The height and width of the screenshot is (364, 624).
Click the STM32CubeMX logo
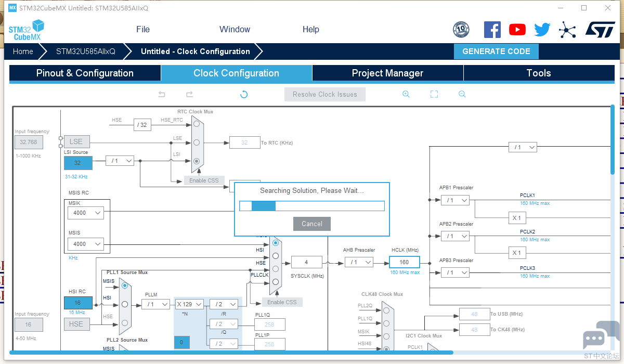pyautogui.click(x=26, y=30)
